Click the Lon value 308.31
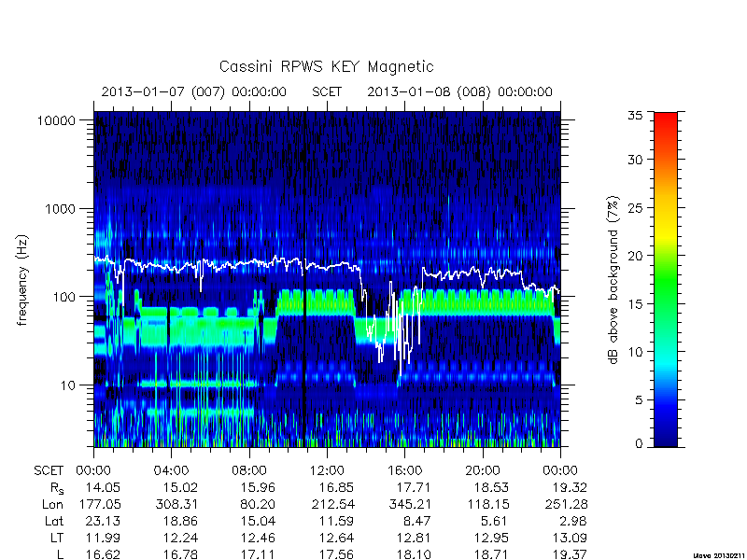747x560 pixels. click(176, 504)
